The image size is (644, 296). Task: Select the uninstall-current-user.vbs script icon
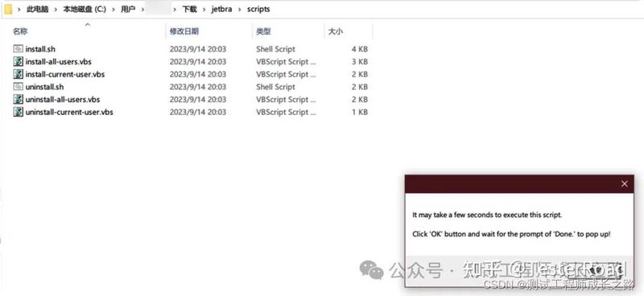tap(18, 112)
